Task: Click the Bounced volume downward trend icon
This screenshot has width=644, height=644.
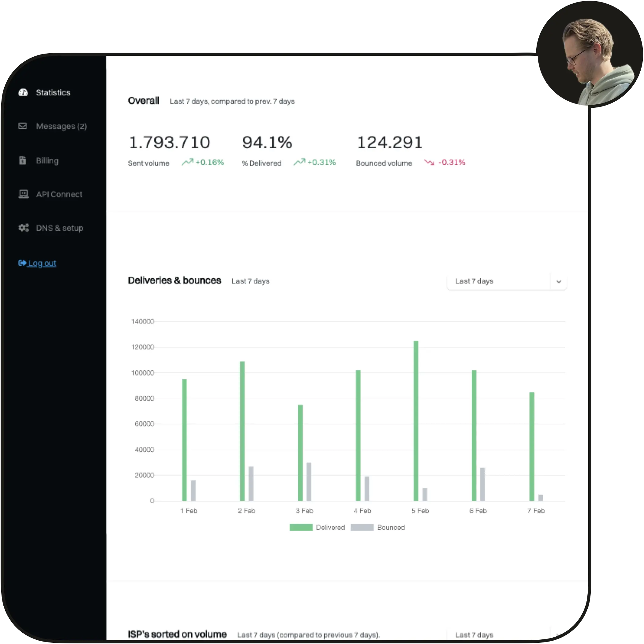Action: (x=429, y=162)
